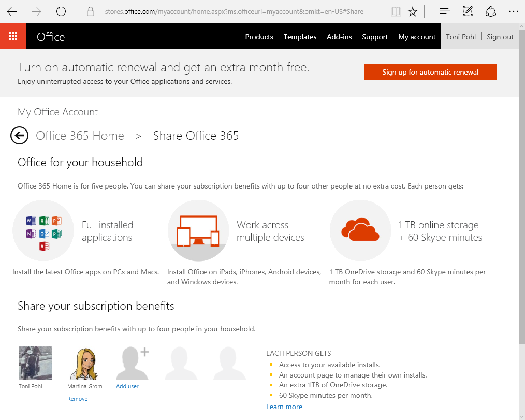This screenshot has height=420, width=525.
Task: Click Toni Pohl's profile picture
Action: [35, 363]
